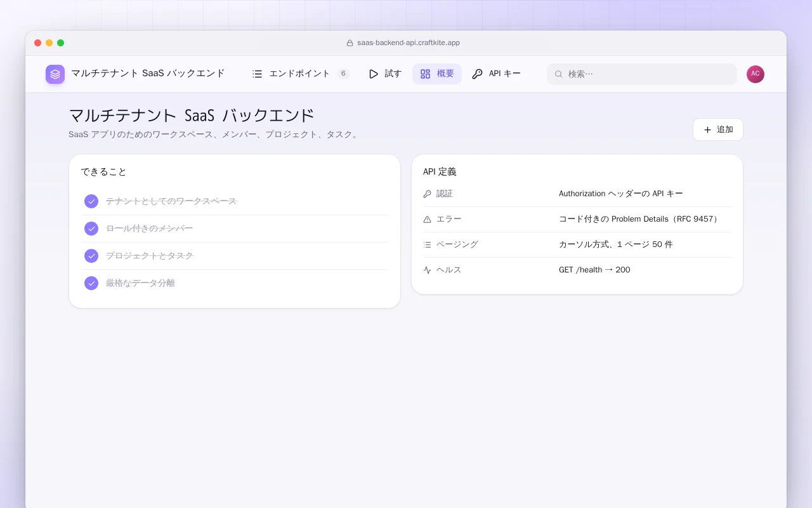812x508 pixels.
Task: Click the search magnifier icon
Action: (559, 74)
